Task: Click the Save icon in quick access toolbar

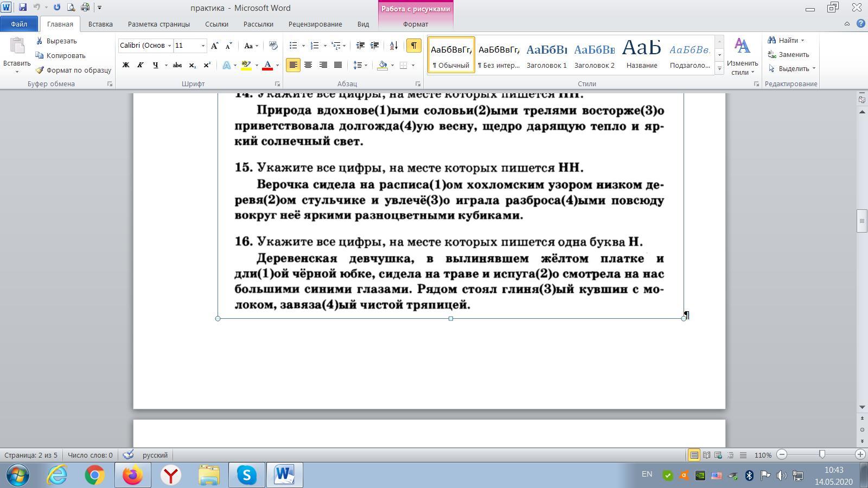Action: 22,8
